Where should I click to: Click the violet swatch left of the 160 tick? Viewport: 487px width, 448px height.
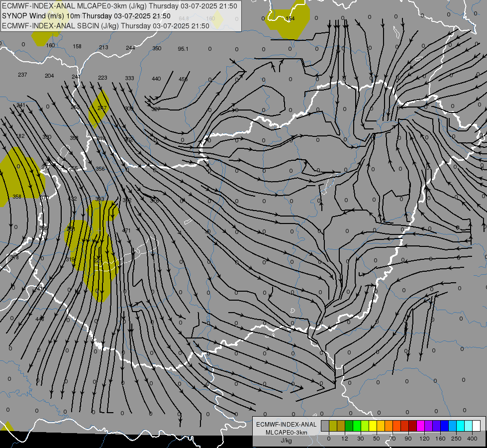point(437,426)
